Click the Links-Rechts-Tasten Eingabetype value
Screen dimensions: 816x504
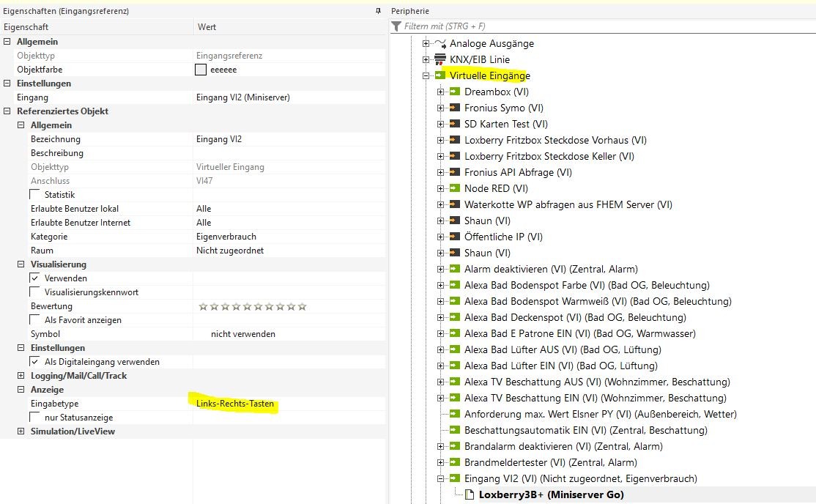click(x=235, y=404)
